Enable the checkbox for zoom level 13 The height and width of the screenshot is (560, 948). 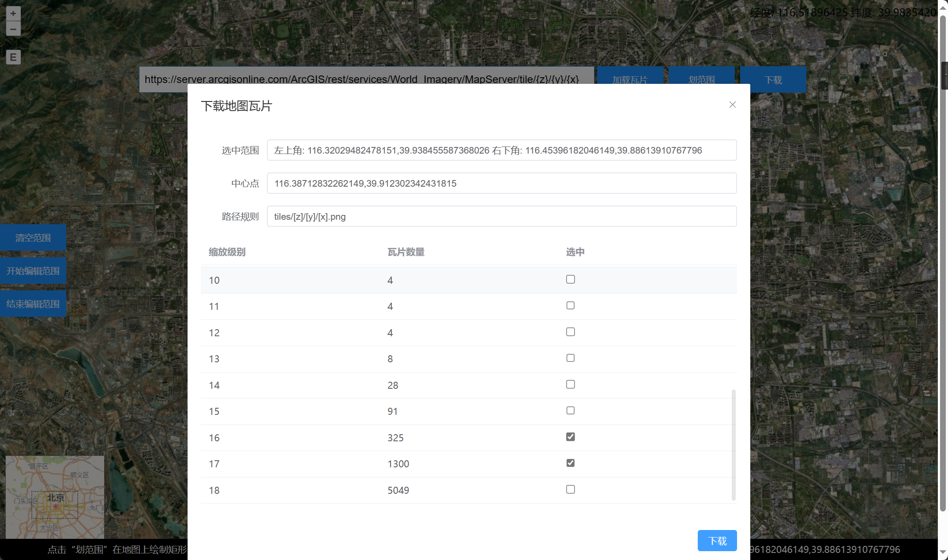[570, 358]
